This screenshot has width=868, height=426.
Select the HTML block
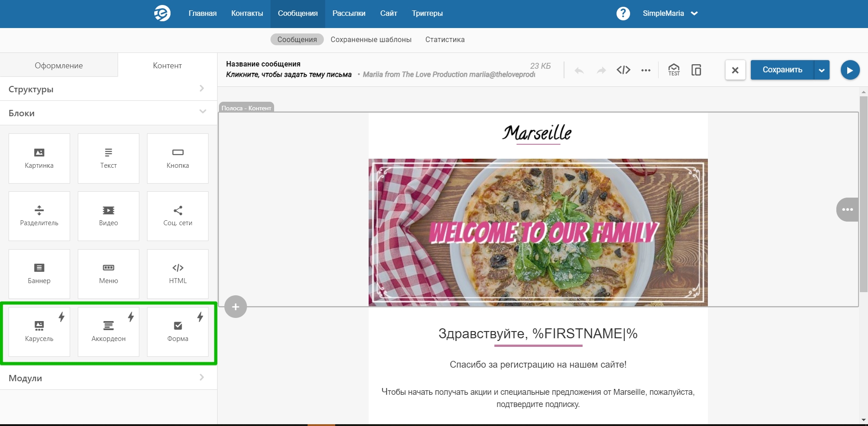(178, 274)
